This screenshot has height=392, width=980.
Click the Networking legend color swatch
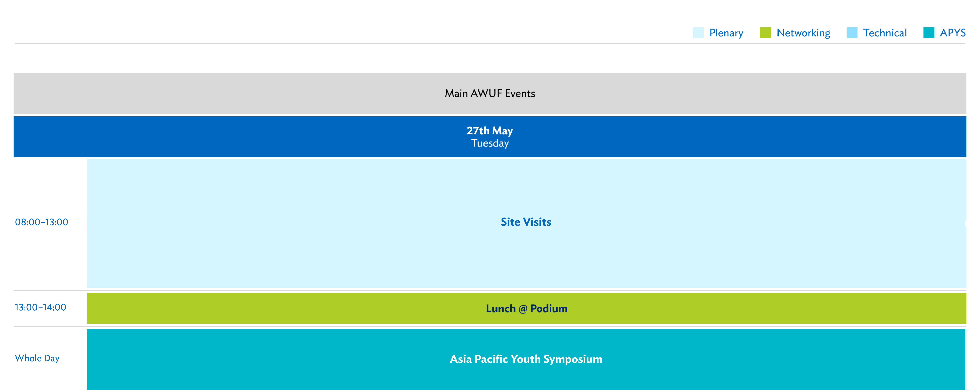pos(765,33)
